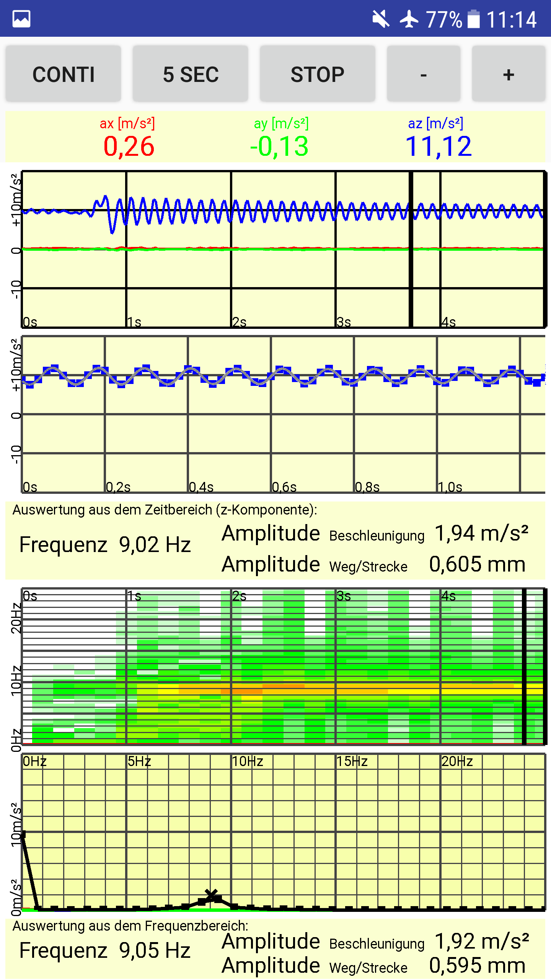
Task: Start a 5 SEC measurement
Action: 191,74
